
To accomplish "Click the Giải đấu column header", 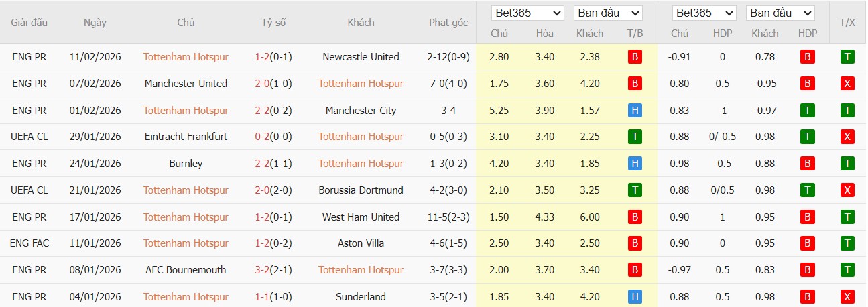I will click(29, 22).
